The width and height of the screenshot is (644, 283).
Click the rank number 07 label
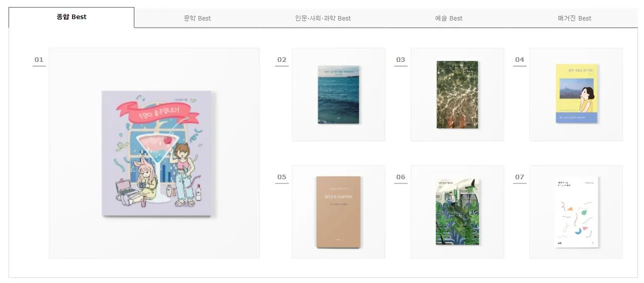click(x=520, y=177)
